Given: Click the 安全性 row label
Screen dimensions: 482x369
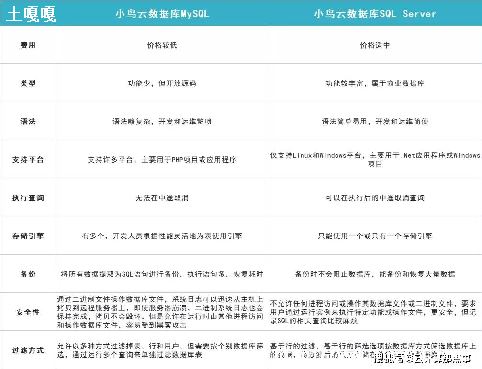Looking at the screenshot, I should pyautogui.click(x=28, y=312).
